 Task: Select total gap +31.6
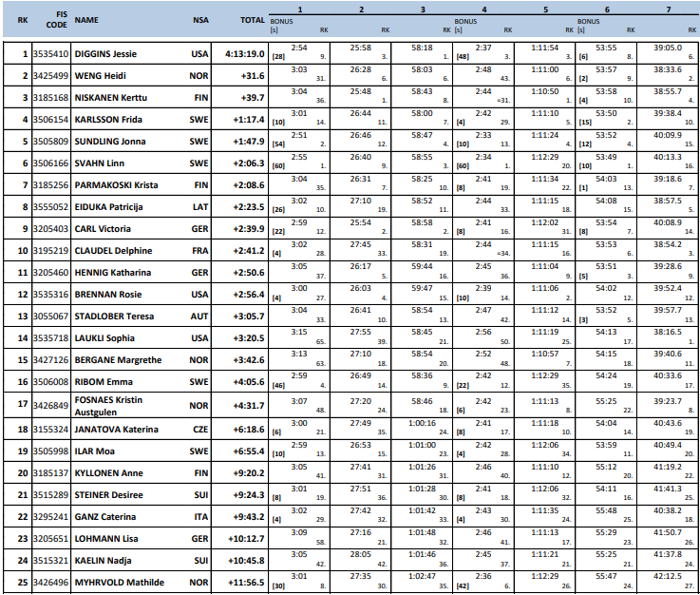point(253,76)
